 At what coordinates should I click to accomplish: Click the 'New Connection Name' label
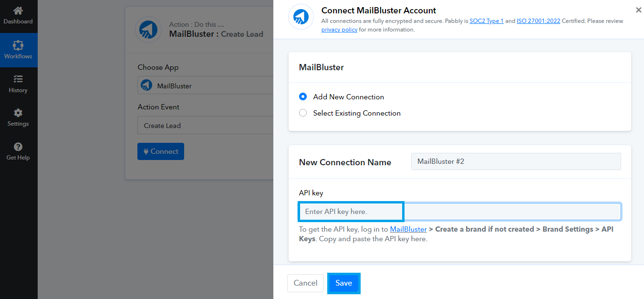pyautogui.click(x=345, y=162)
